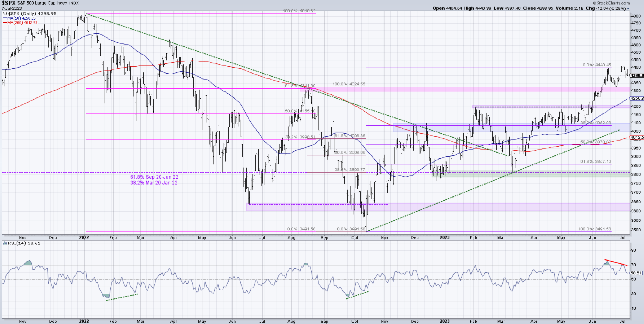Viewport: 644px width, 324px height.
Task: Click the blue MA(50) legend line marker
Action: click(5, 18)
